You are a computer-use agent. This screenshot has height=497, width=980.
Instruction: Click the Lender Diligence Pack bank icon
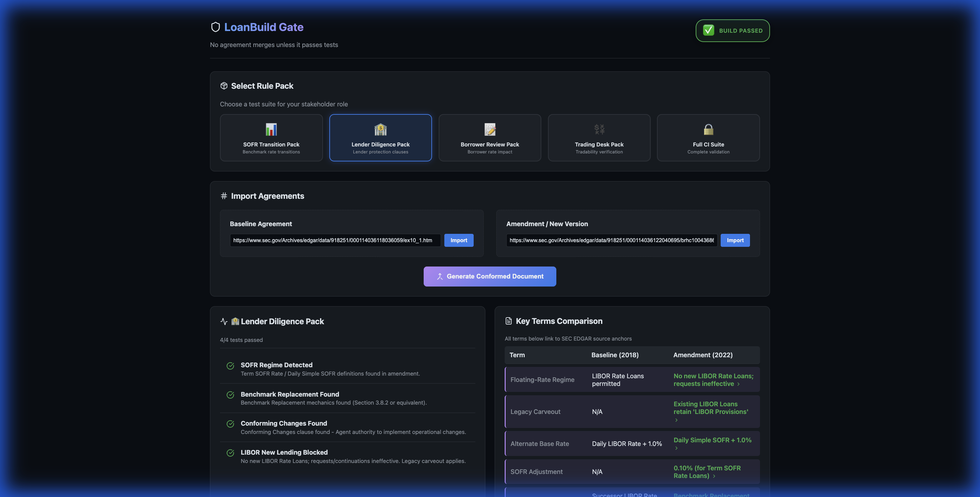point(380,129)
